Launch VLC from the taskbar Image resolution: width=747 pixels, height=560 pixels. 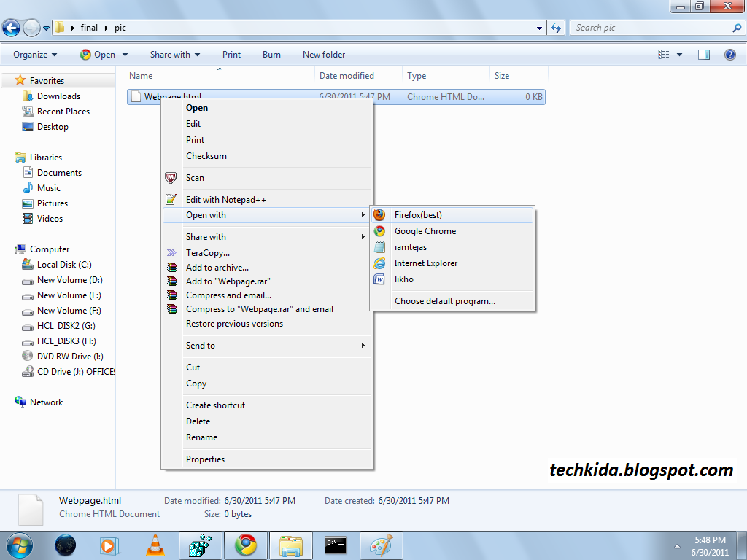point(155,545)
